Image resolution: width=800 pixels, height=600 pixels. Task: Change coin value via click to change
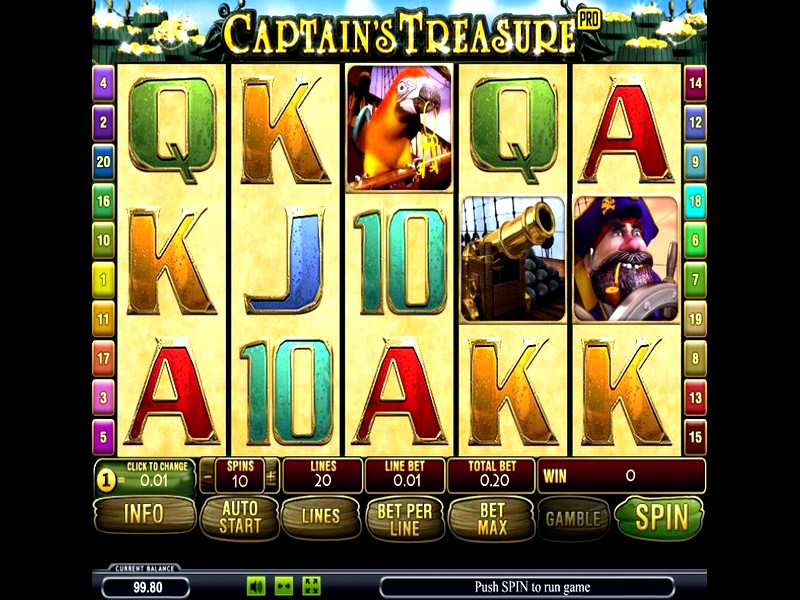pyautogui.click(x=155, y=474)
